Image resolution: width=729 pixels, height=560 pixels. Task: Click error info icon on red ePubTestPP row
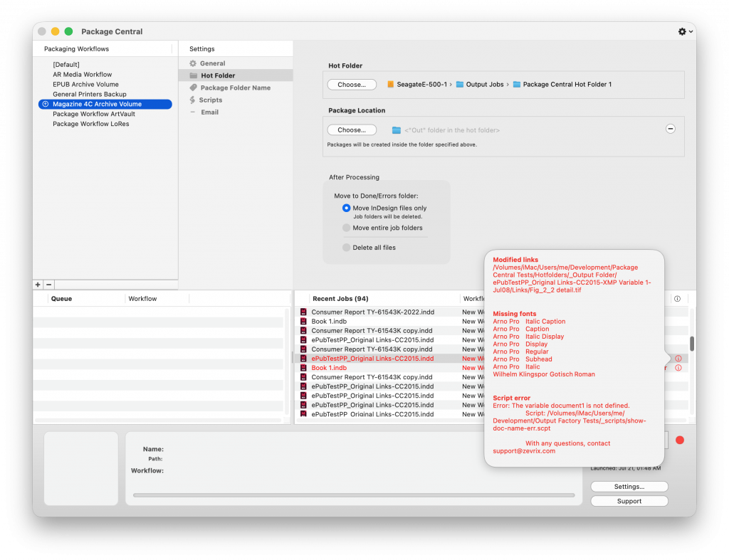pos(678,359)
